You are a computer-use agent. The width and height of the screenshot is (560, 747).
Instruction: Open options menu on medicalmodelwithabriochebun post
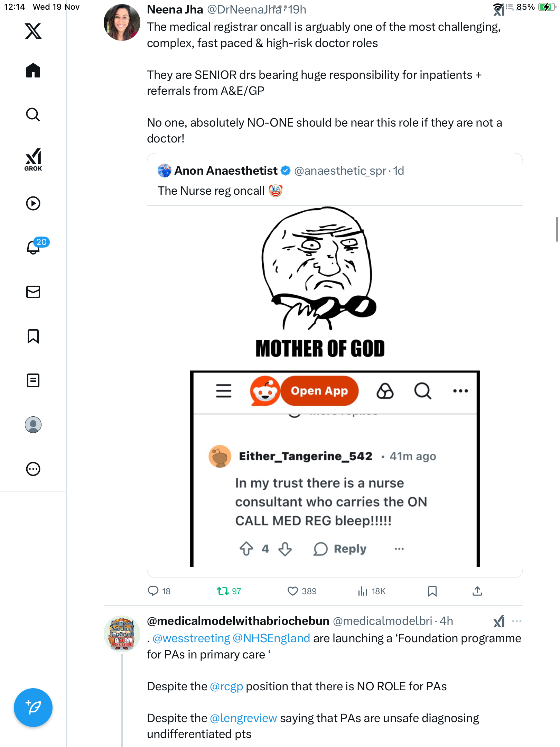coord(517,621)
